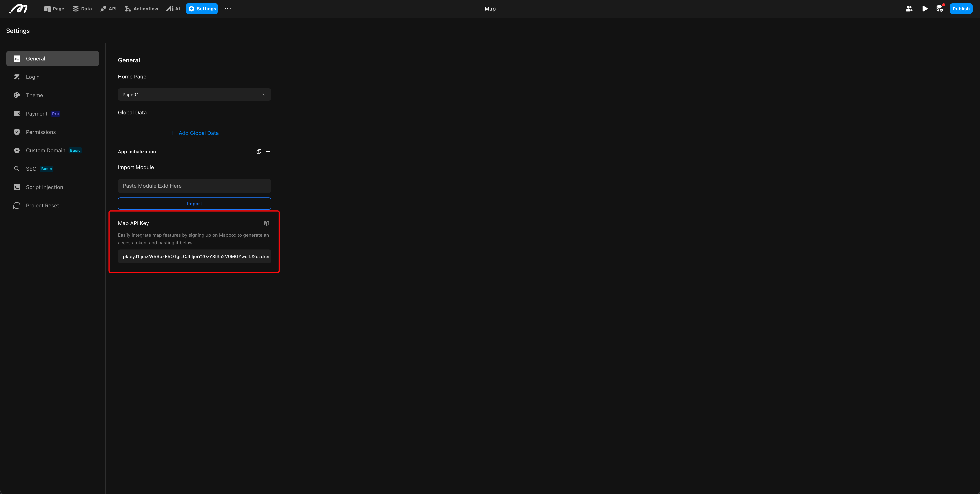Click the Theme palette icon
The height and width of the screenshot is (494, 980).
coord(17,95)
